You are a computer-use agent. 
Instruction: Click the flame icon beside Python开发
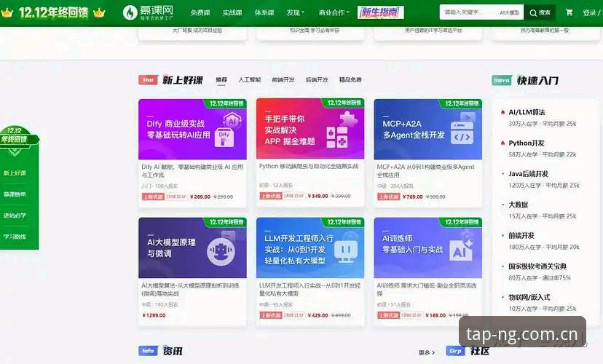click(502, 143)
